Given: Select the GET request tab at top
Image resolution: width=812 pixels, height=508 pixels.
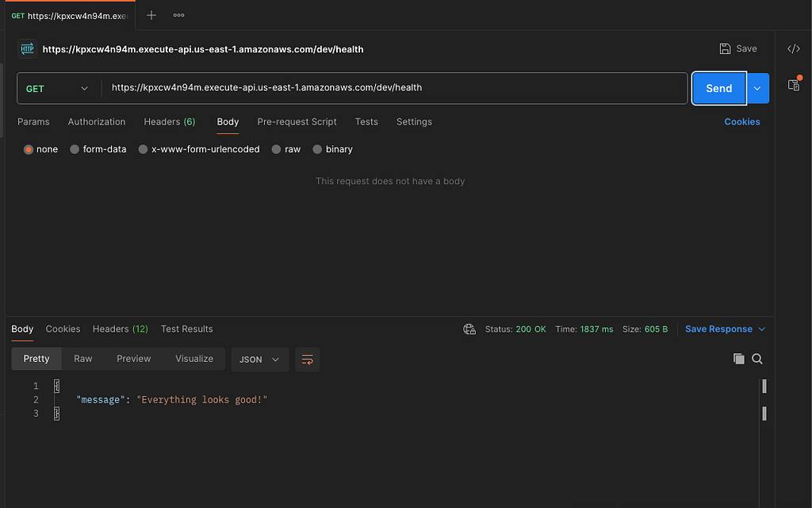Looking at the screenshot, I should 70,16.
